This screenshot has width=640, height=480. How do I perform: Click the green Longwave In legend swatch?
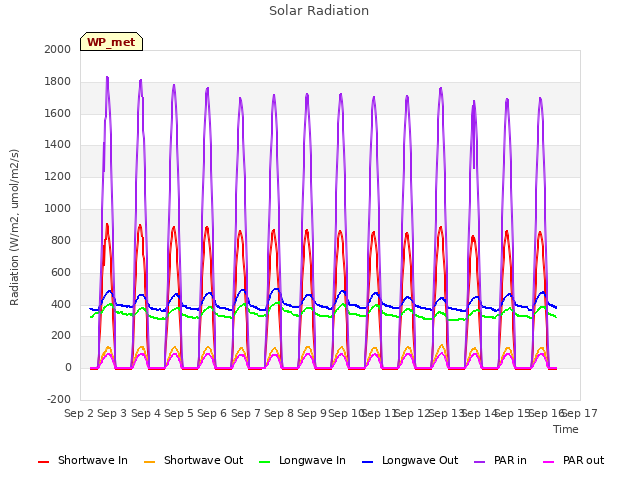point(264,462)
